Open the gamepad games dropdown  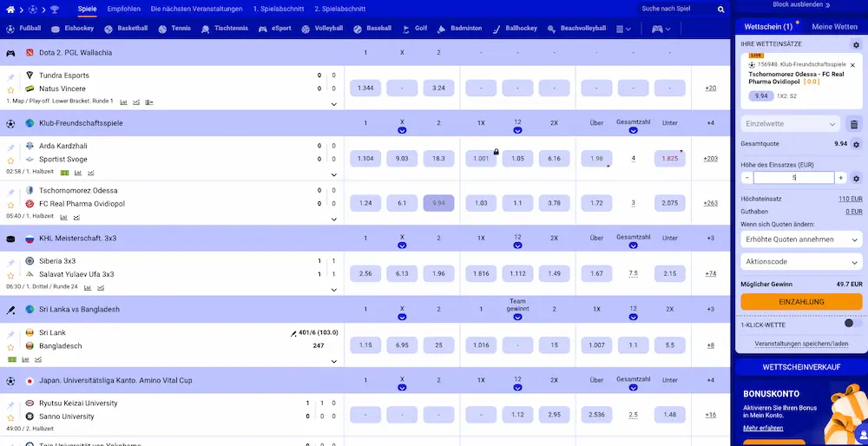(x=661, y=29)
